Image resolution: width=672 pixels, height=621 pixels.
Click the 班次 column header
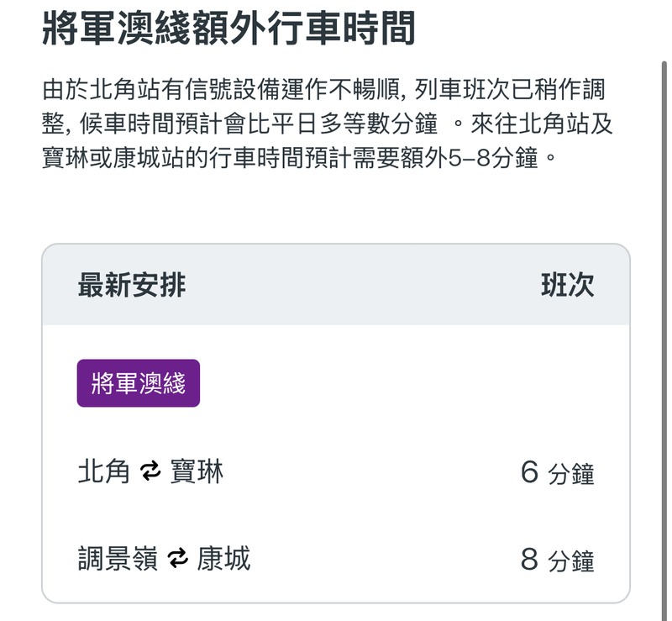(568, 285)
